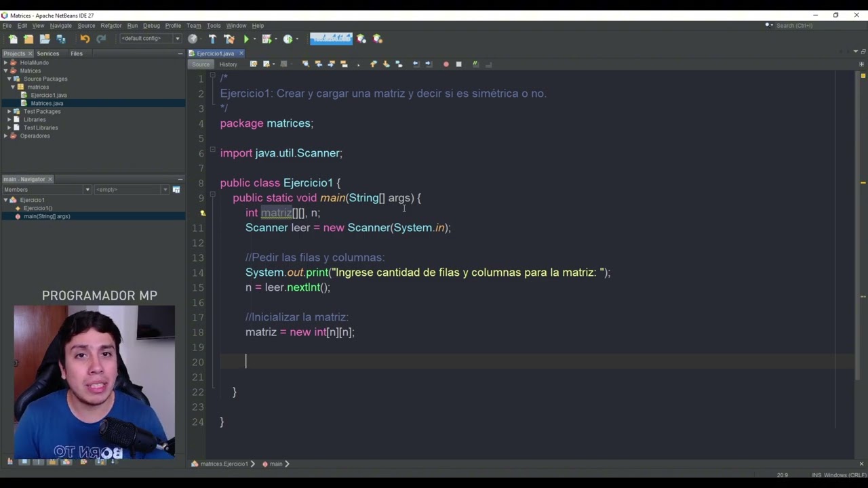Start macro recording with red circle icon
The width and height of the screenshot is (868, 488).
click(x=446, y=64)
